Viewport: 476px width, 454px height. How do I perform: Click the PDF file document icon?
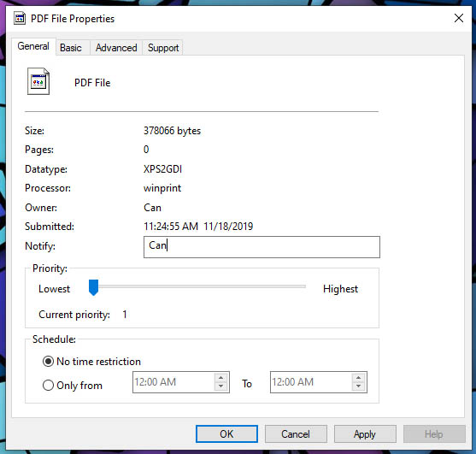pos(38,81)
